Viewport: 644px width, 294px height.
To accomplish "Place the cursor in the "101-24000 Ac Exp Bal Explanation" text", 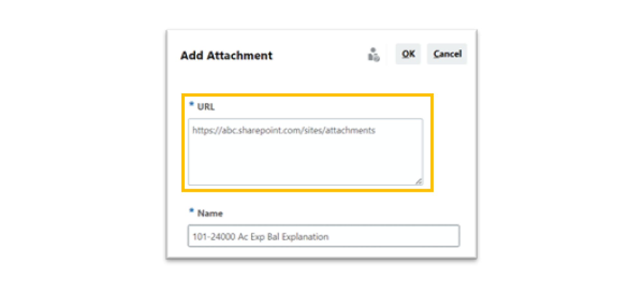I will (260, 237).
